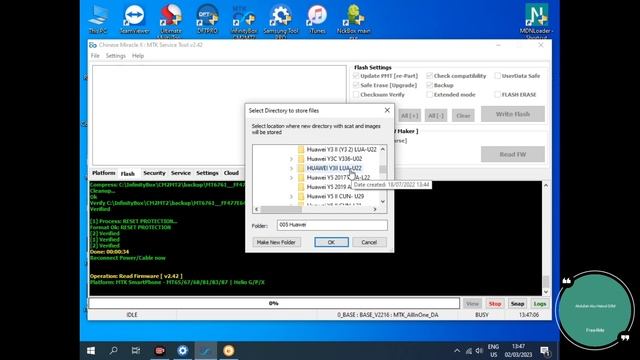Click the Folder name input field
Image resolution: width=640 pixels, height=360 pixels.
332,225
